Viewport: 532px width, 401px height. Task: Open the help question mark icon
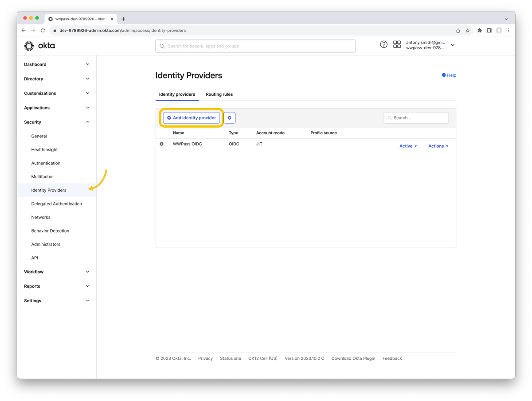[383, 44]
